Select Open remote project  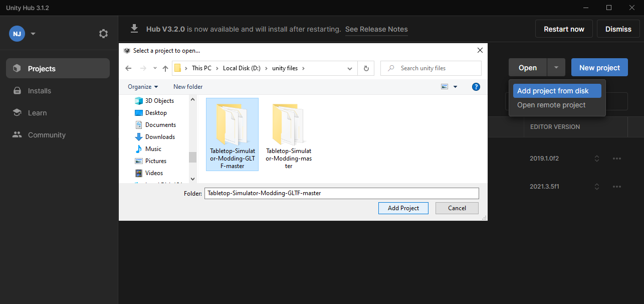pos(551,105)
